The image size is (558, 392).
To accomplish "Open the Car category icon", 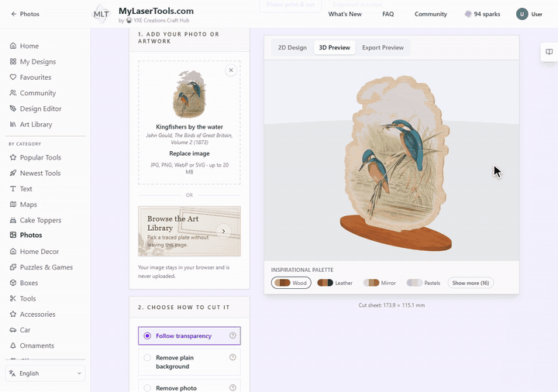I will [13, 330].
